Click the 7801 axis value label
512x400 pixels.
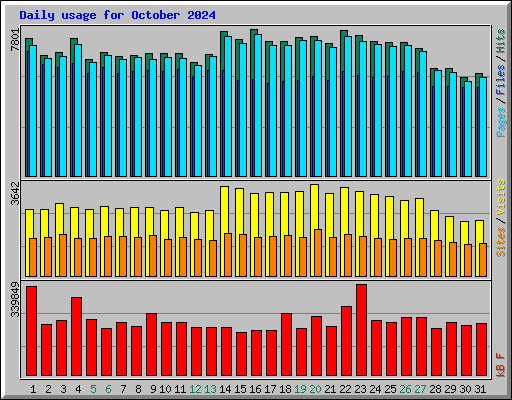click(15, 40)
